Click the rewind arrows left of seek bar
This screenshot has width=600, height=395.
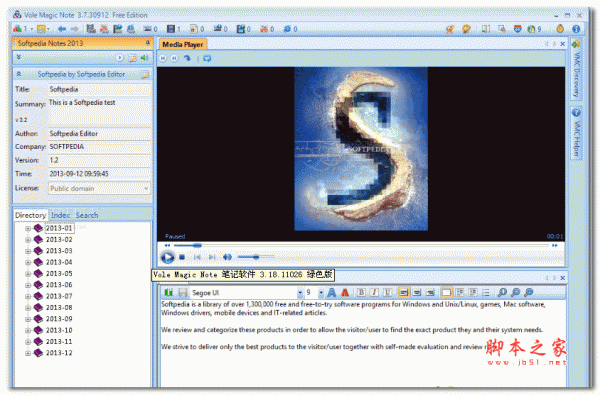tap(167, 245)
